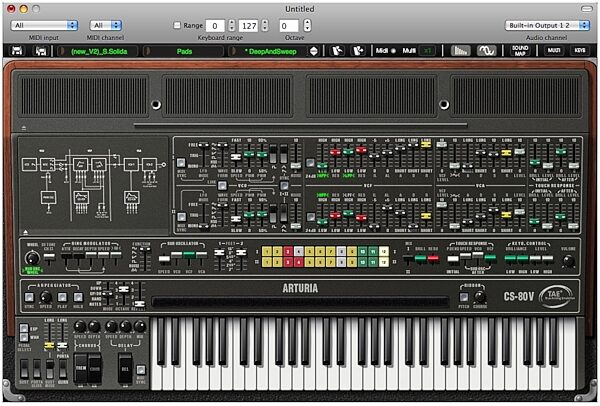Image resolution: width=600 pixels, height=406 pixels.
Task: Select row II preset memory button 8
Action: coord(341,262)
